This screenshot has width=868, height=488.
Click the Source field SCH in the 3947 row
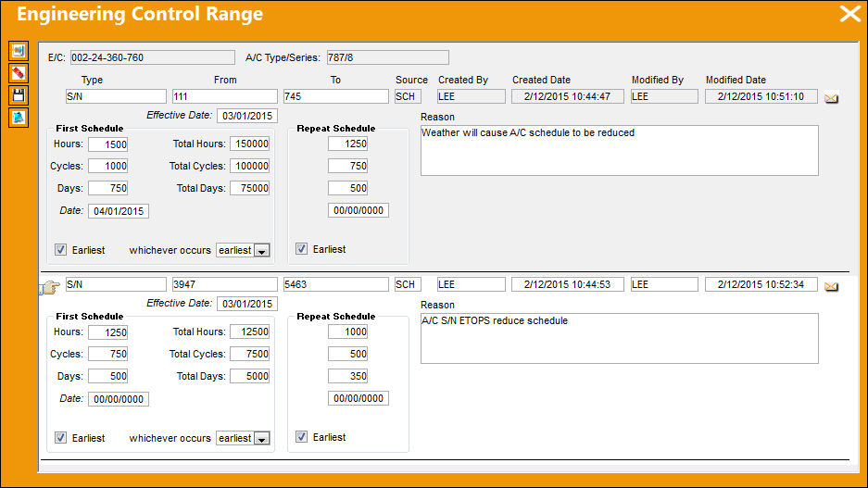(408, 284)
